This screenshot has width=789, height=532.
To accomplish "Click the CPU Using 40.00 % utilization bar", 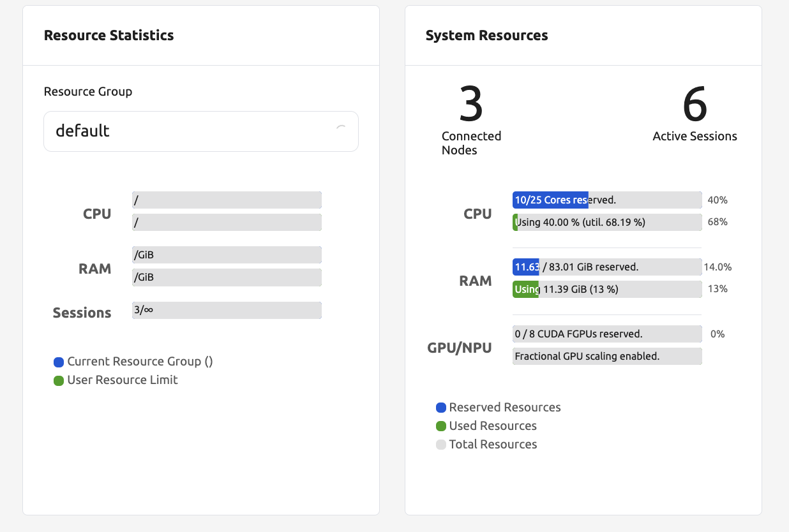I will point(606,222).
